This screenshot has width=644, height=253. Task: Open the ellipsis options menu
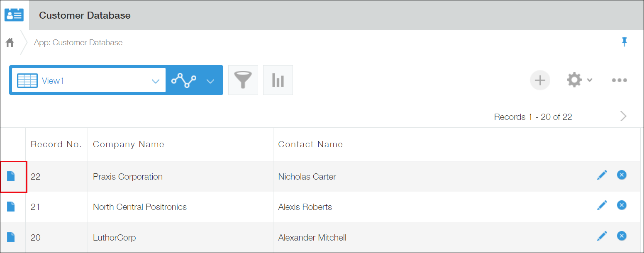click(x=620, y=80)
